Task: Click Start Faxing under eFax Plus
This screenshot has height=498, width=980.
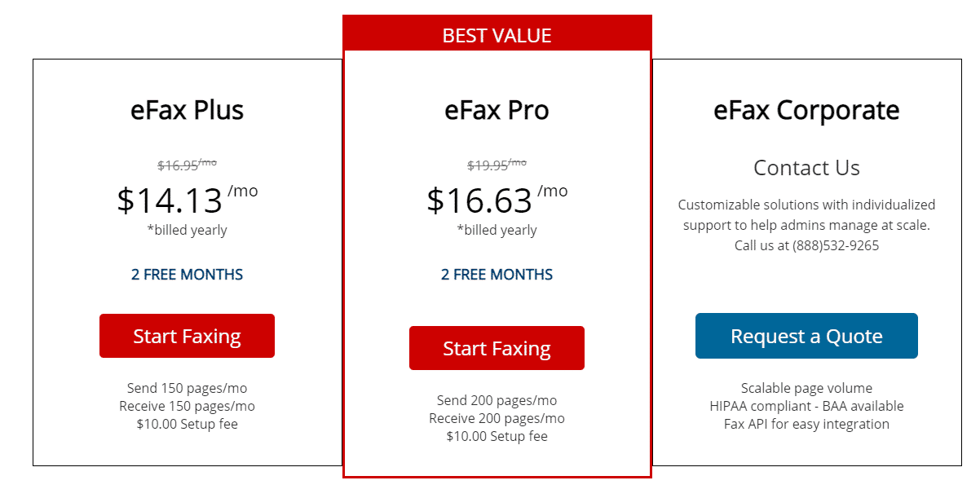Action: [x=187, y=336]
